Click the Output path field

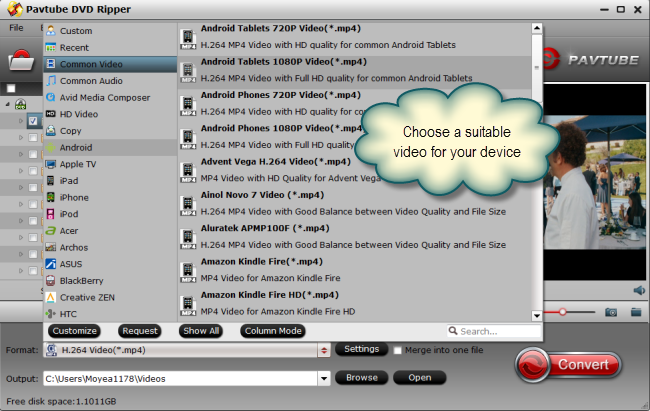[181, 378]
